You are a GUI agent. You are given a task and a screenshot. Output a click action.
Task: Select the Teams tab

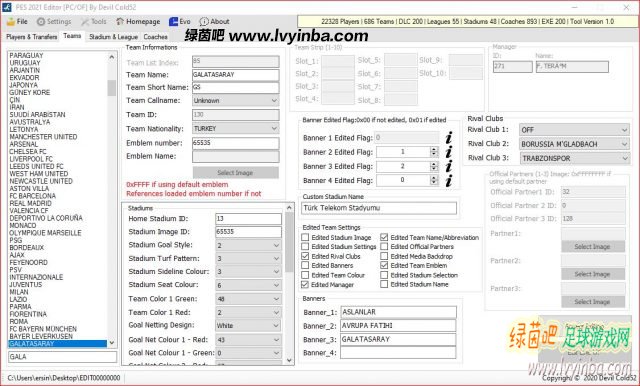click(72, 36)
